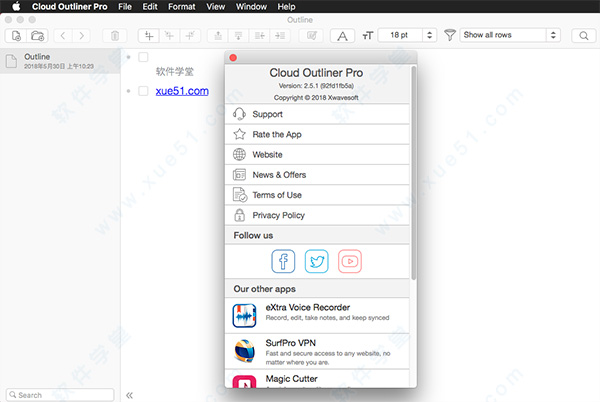The height and width of the screenshot is (402, 600).
Task: Click the SurfPro VPN helmet icon
Action: coord(245,351)
